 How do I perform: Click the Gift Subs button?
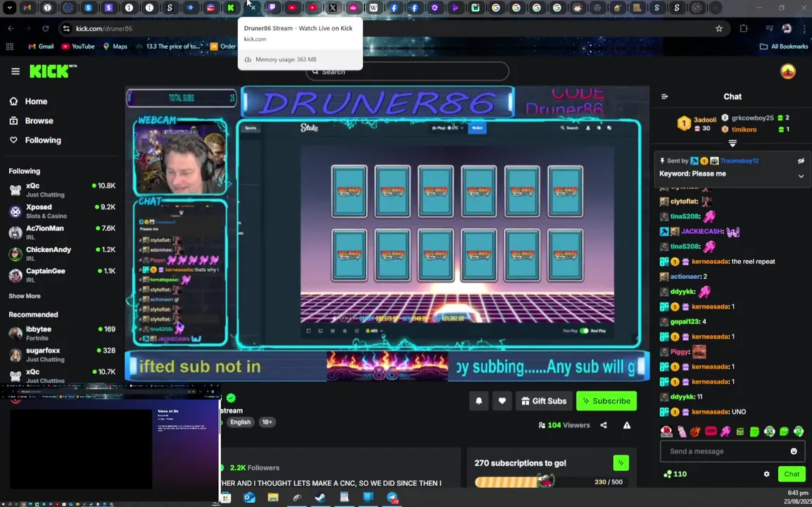[544, 401]
